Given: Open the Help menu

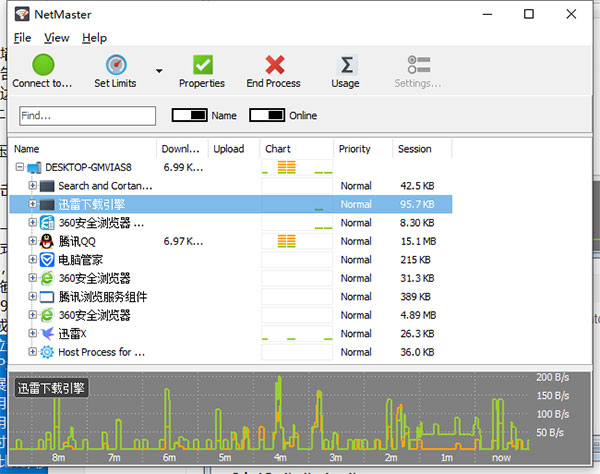Looking at the screenshot, I should 94,38.
